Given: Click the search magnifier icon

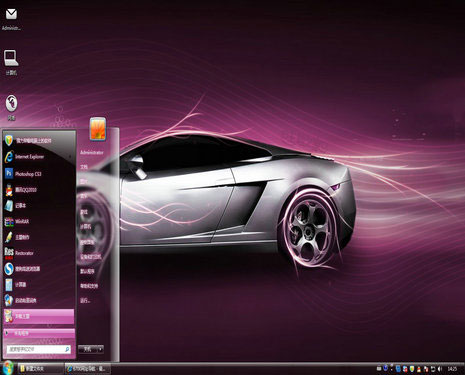Looking at the screenshot, I should [x=67, y=349].
